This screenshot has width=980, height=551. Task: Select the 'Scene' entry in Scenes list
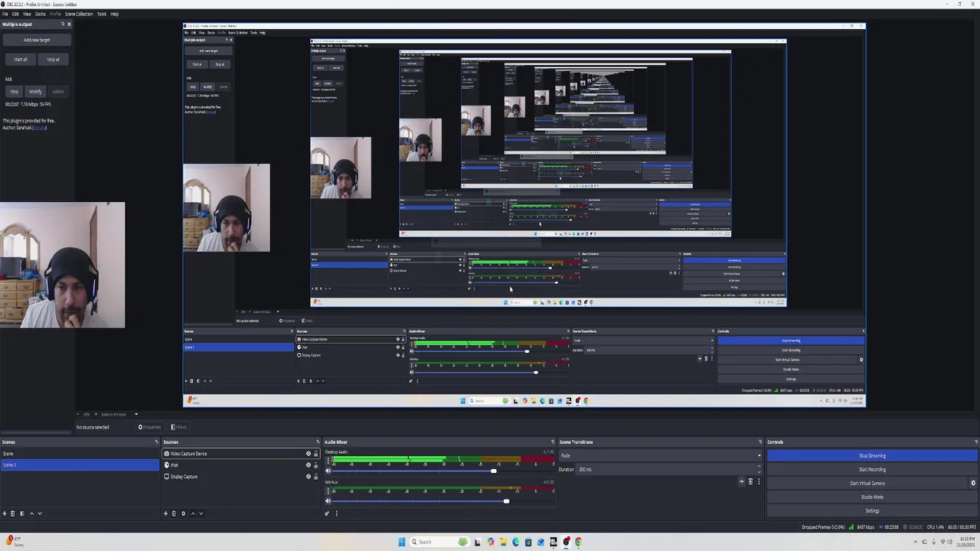click(x=80, y=454)
